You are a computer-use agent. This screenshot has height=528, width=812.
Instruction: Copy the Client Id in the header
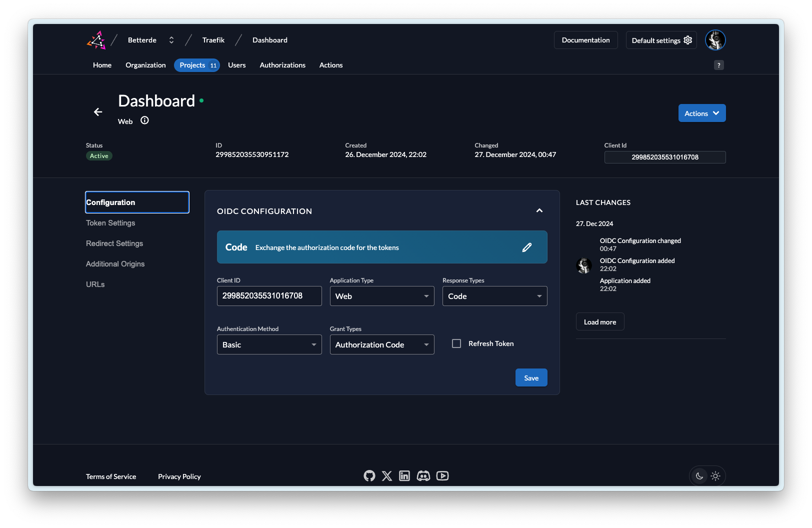(x=665, y=157)
